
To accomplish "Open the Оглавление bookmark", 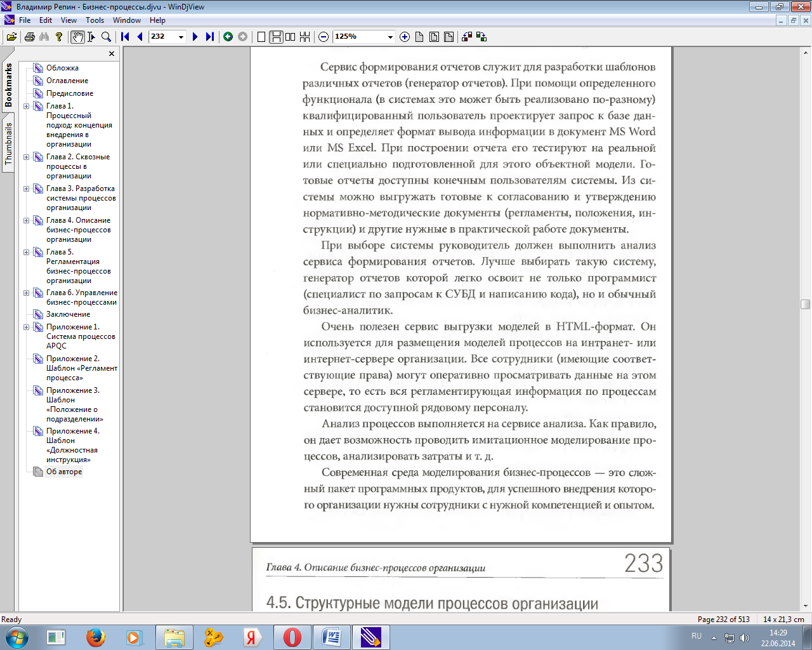I will (x=67, y=81).
